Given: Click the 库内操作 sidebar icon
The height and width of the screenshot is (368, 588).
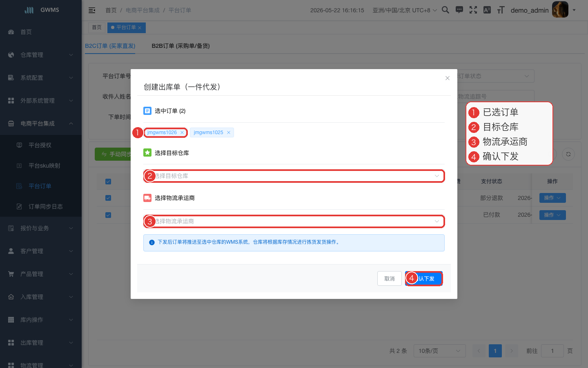Looking at the screenshot, I should tap(11, 320).
